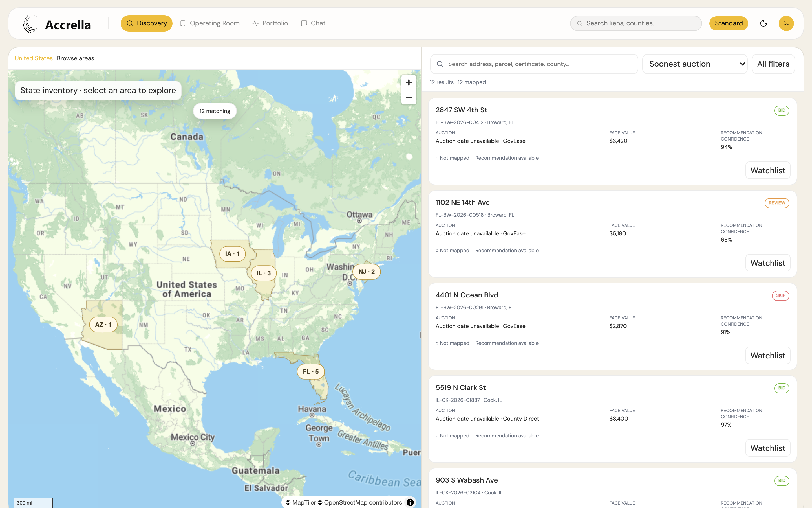The height and width of the screenshot is (508, 812).
Task: Click certificate IL-CK-2026-02104 text
Action: [458, 492]
